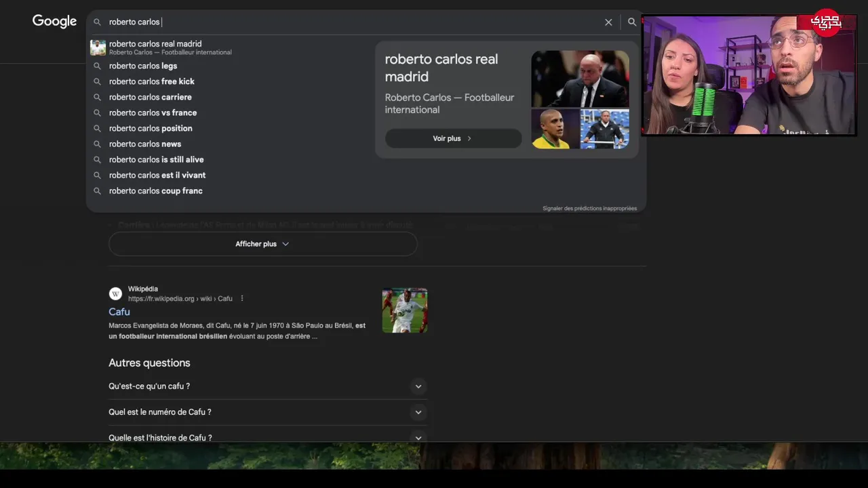Screen dimensions: 868x488
Task: Expand question 'Quel est le numéro de Cafu ?'
Action: [x=267, y=412]
